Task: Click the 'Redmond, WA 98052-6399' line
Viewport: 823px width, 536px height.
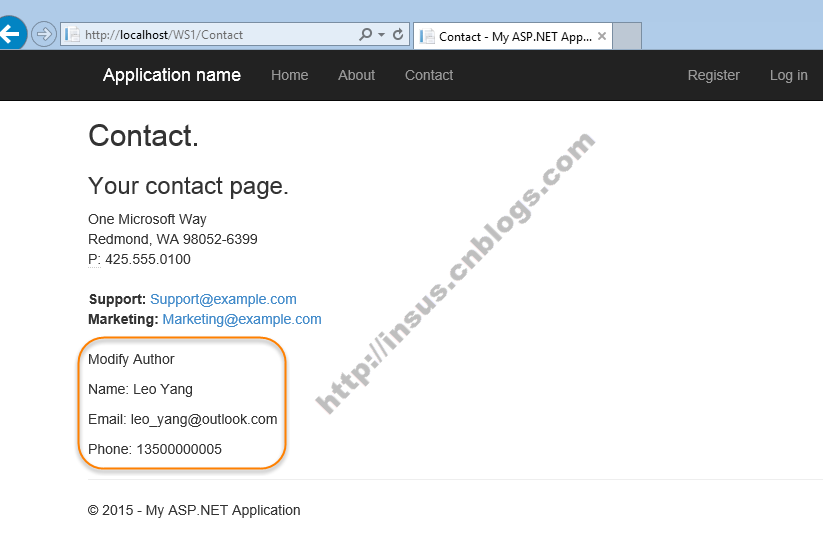Action: (173, 239)
